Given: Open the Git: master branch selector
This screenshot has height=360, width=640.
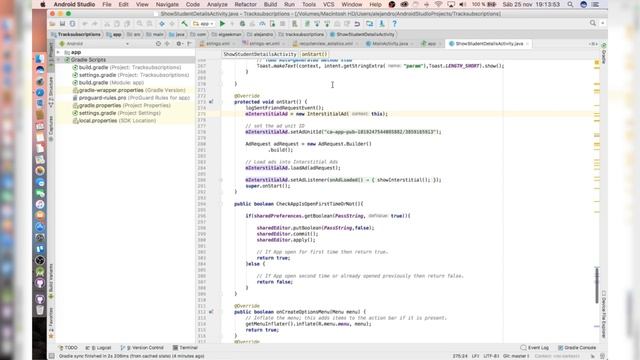Looking at the screenshot, I should (x=516, y=356).
